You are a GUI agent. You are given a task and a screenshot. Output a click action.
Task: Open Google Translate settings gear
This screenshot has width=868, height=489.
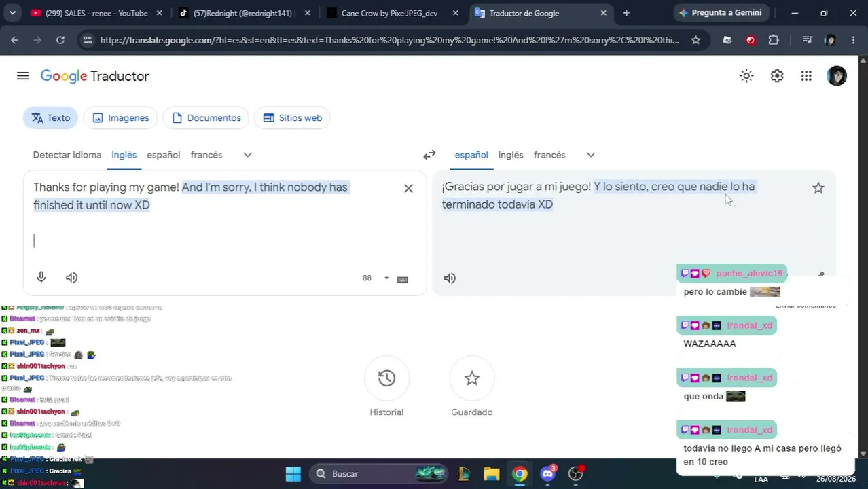pos(777,76)
